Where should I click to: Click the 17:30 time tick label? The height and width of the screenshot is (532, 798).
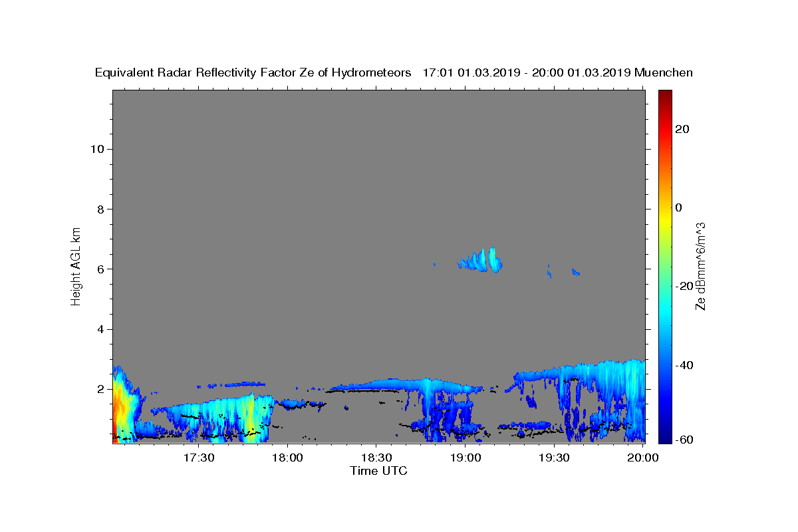(x=199, y=458)
